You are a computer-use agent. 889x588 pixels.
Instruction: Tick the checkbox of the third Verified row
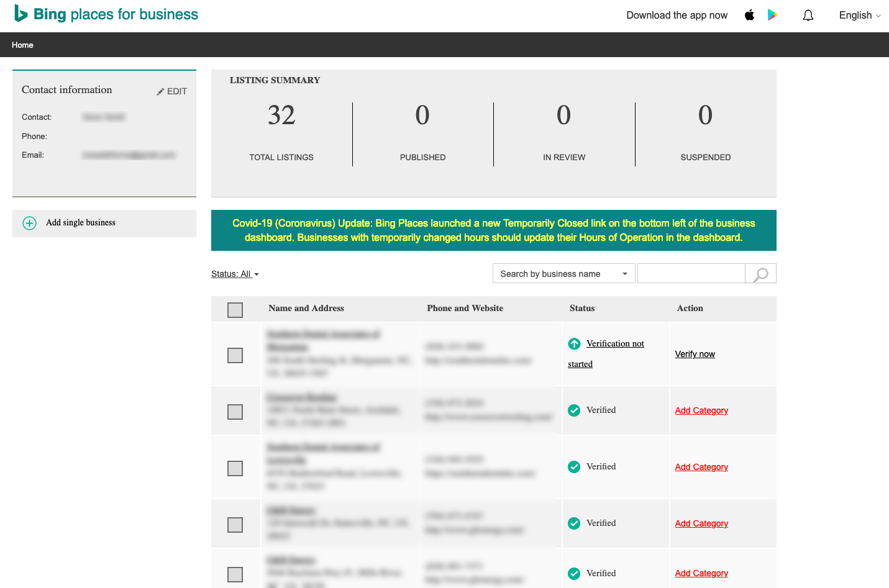[235, 525]
